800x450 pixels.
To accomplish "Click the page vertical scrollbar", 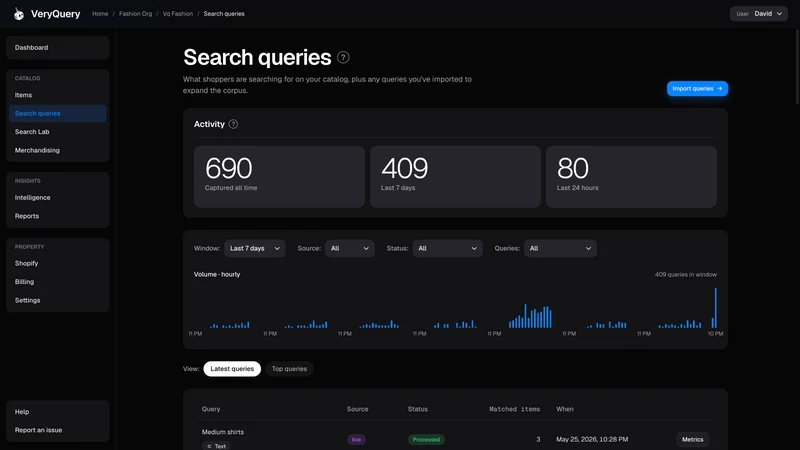I will (x=797, y=66).
